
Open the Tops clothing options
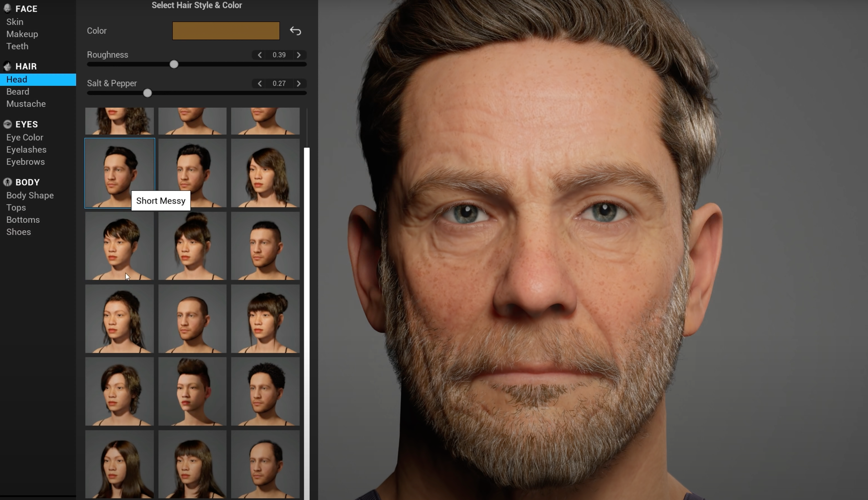[x=16, y=208]
